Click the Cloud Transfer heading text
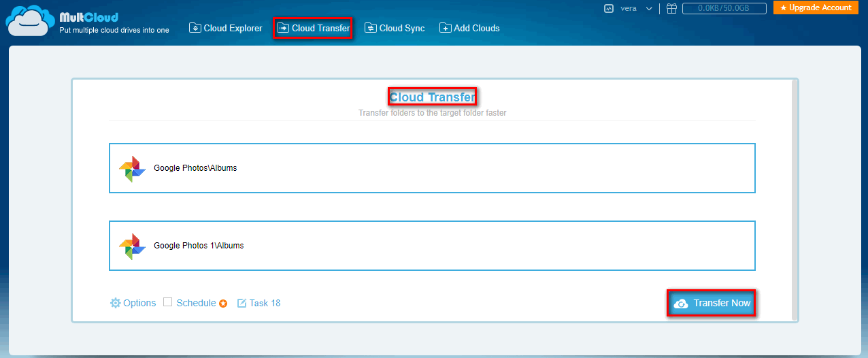This screenshot has height=358, width=868. (432, 97)
